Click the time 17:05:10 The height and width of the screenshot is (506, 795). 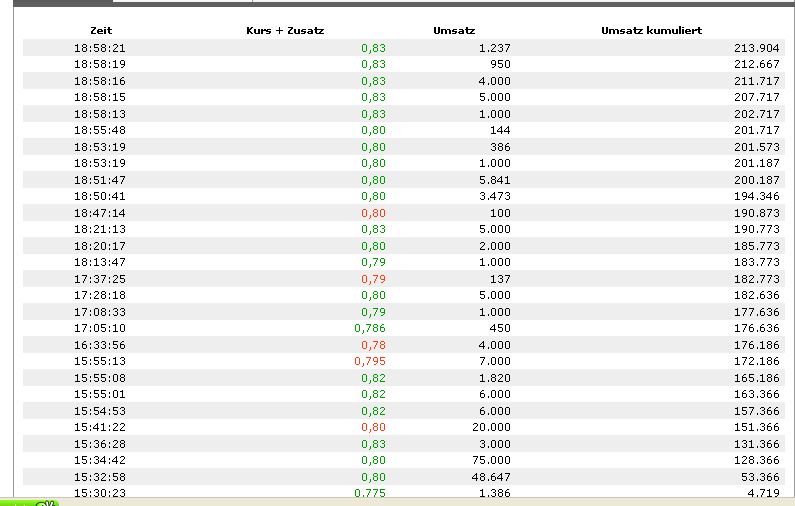click(x=100, y=328)
